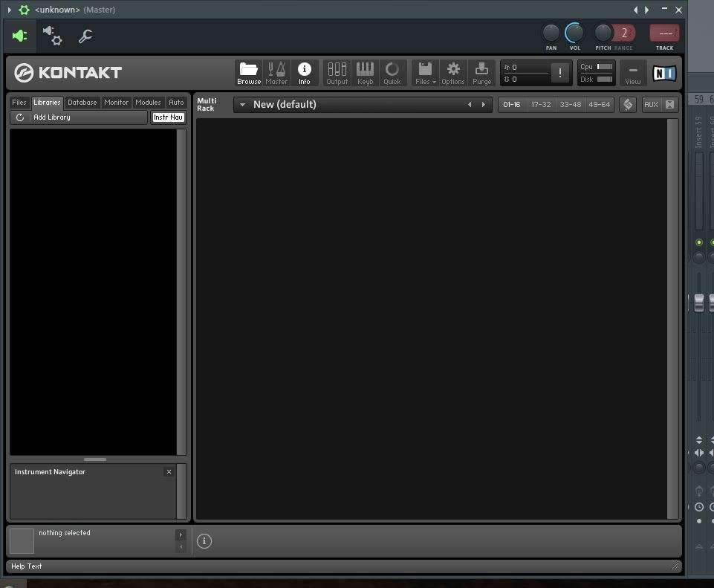This screenshot has width=714, height=588.
Task: Adjust the VOL knob
Action: click(x=574, y=33)
